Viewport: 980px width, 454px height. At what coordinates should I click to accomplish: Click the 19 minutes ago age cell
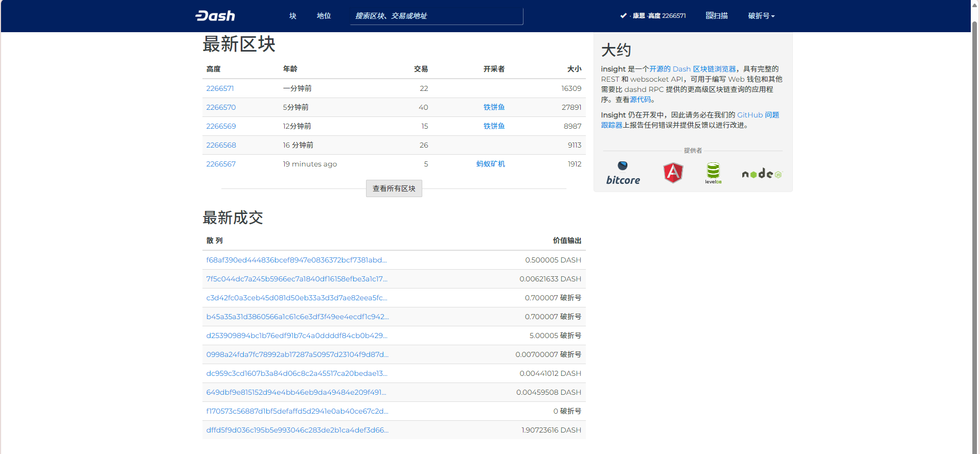click(310, 164)
